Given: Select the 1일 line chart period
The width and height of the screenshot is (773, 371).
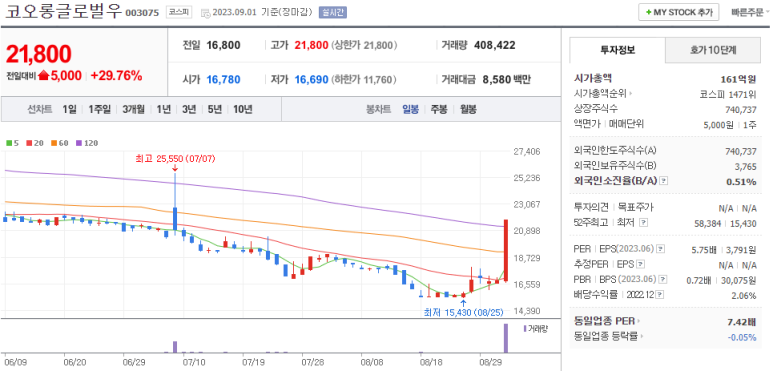Looking at the screenshot, I should tap(69, 109).
